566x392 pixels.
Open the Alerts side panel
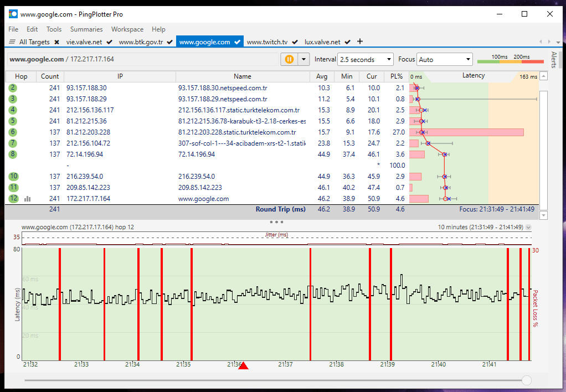pyautogui.click(x=554, y=60)
